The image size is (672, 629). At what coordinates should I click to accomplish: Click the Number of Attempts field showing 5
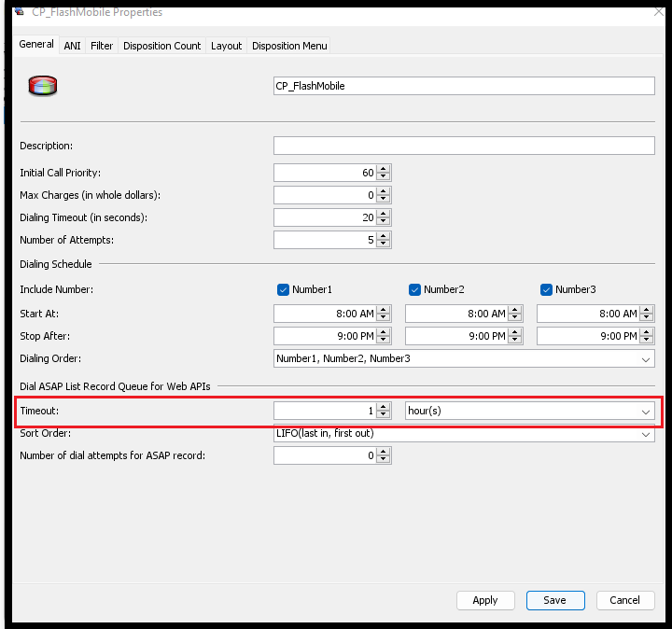(x=326, y=240)
